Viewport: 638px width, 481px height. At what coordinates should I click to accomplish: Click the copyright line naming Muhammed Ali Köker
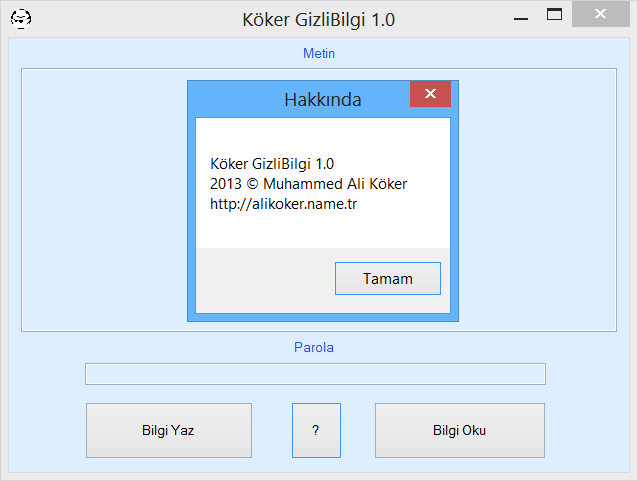click(309, 184)
